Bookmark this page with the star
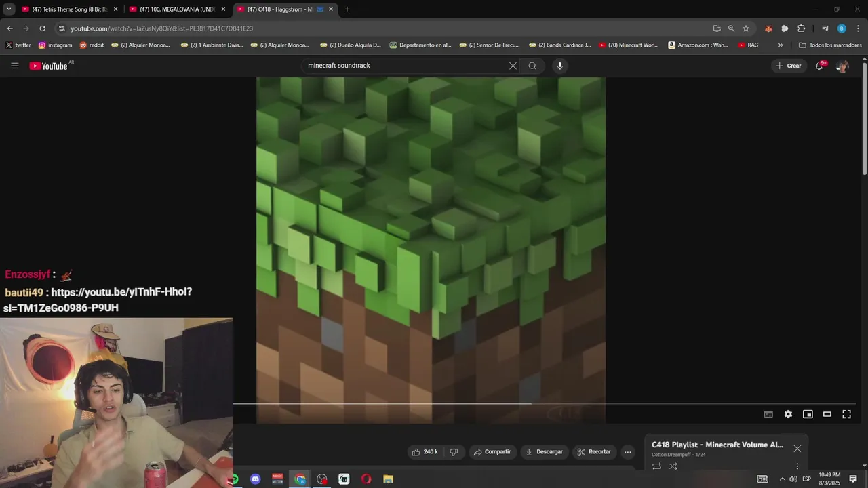This screenshot has width=868, height=488. (x=746, y=28)
